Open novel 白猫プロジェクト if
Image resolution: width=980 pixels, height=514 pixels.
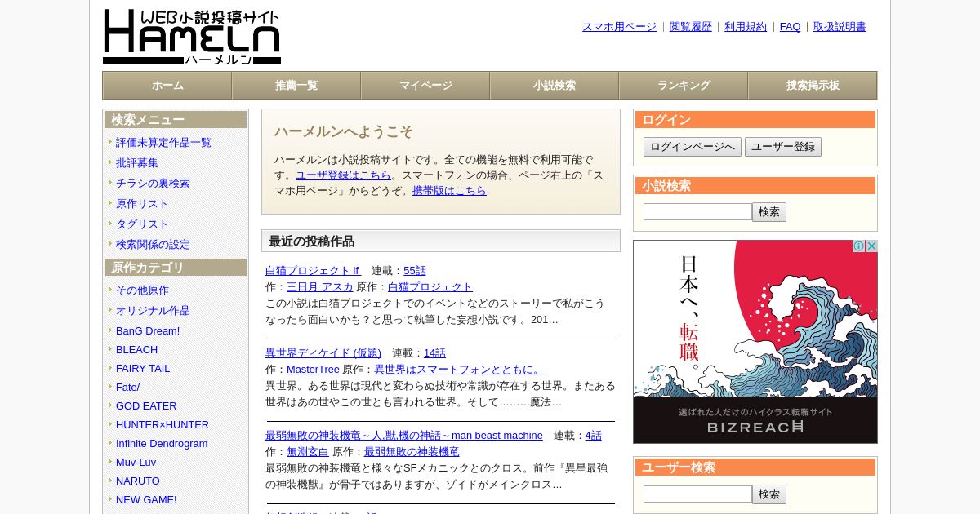tap(313, 271)
